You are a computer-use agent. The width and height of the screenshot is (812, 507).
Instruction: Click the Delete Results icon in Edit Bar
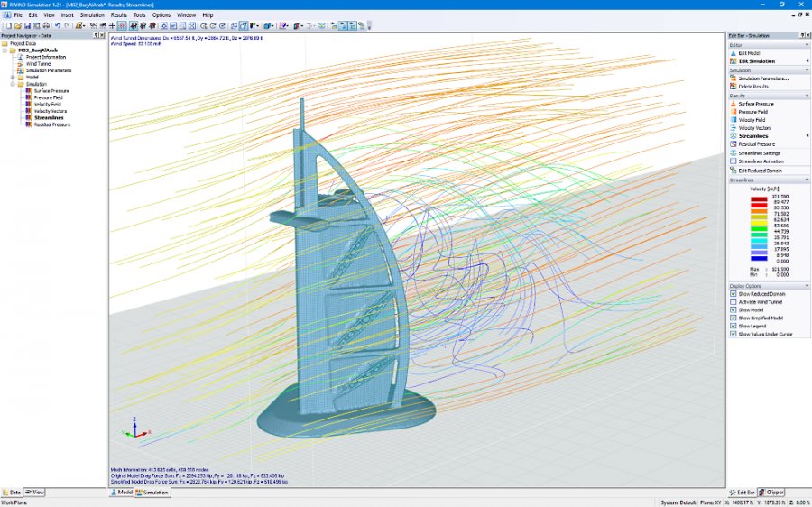click(734, 87)
